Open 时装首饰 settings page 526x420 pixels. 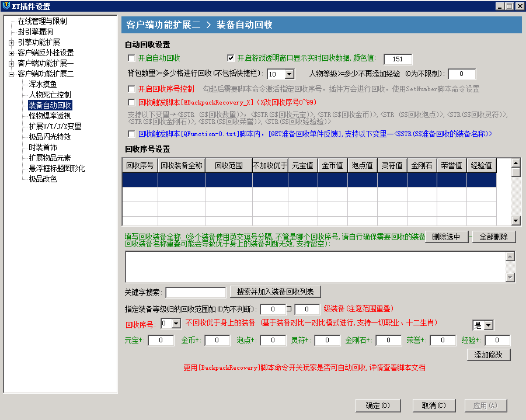(x=43, y=147)
